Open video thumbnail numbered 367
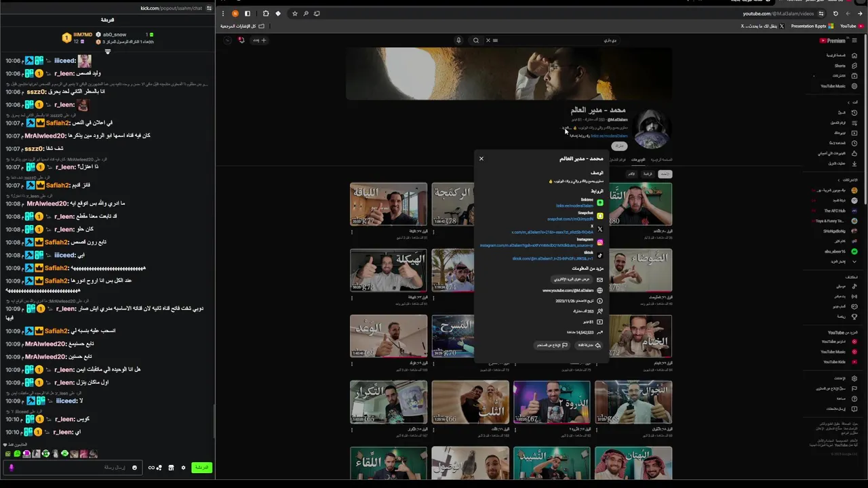 click(551, 402)
